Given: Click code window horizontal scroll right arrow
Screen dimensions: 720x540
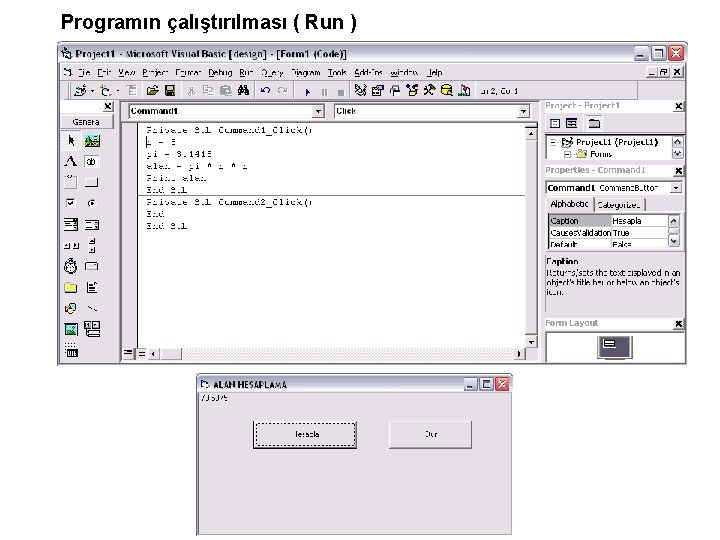Looking at the screenshot, I should tap(519, 354).
